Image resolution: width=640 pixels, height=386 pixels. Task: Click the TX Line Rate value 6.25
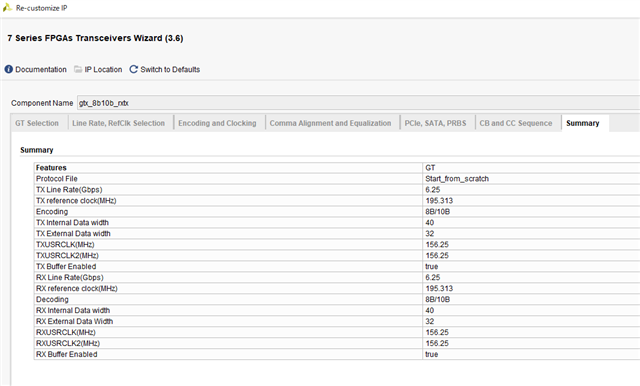coord(433,190)
